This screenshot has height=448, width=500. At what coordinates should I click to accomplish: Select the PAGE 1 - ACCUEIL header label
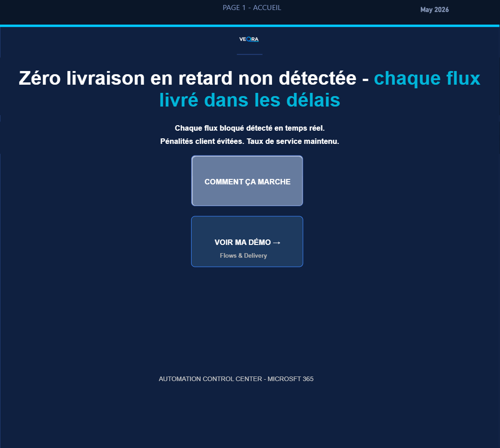252,8
